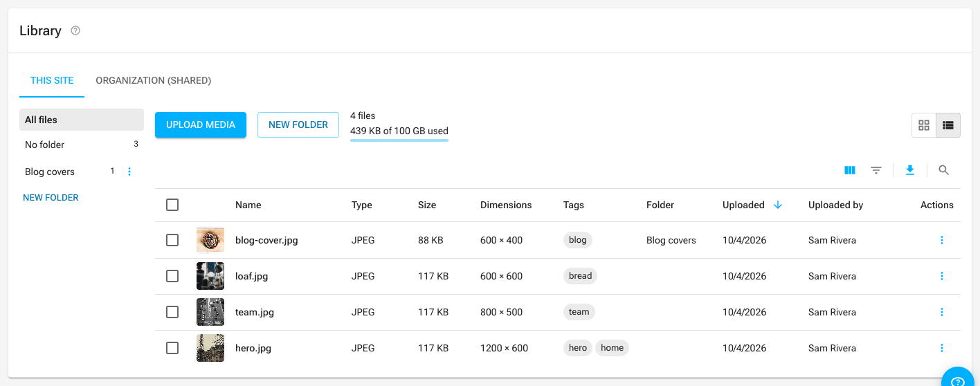This screenshot has width=980, height=386.
Task: Click the team tag chip
Action: pyautogui.click(x=579, y=312)
